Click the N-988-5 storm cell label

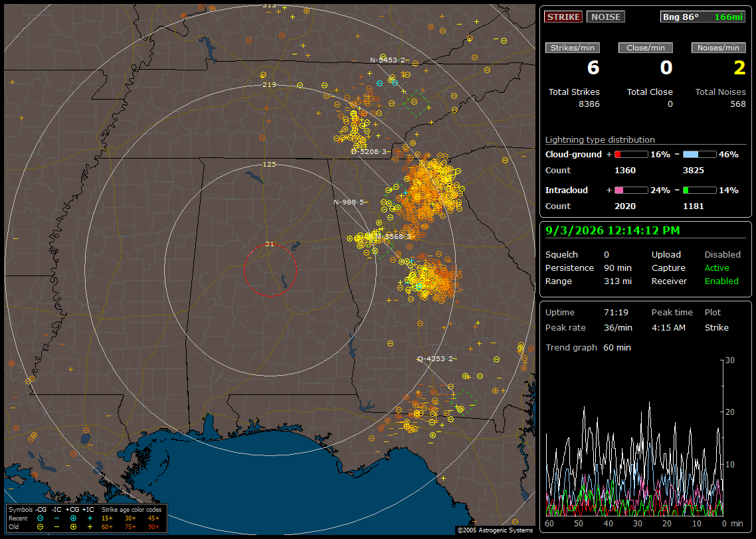click(x=349, y=202)
